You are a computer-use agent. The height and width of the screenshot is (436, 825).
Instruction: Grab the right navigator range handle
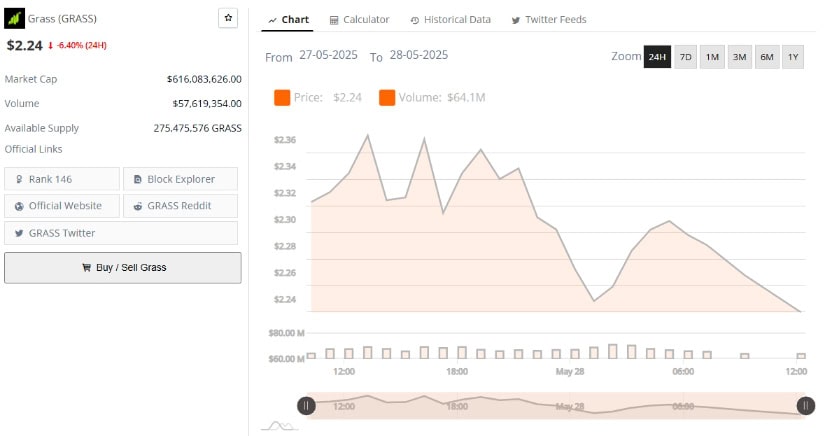806,405
